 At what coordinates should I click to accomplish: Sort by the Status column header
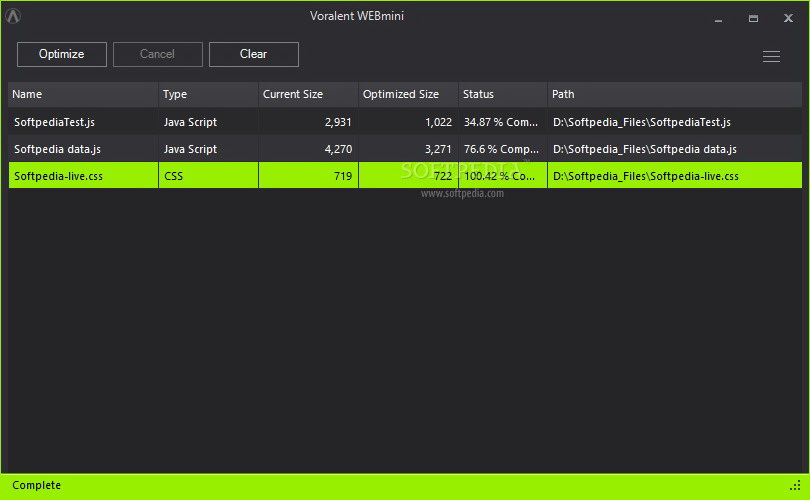click(x=503, y=94)
